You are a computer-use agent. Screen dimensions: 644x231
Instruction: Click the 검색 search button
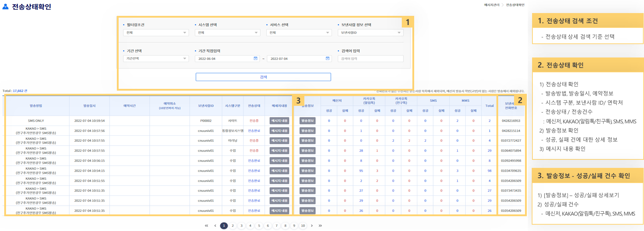pyautogui.click(x=263, y=77)
